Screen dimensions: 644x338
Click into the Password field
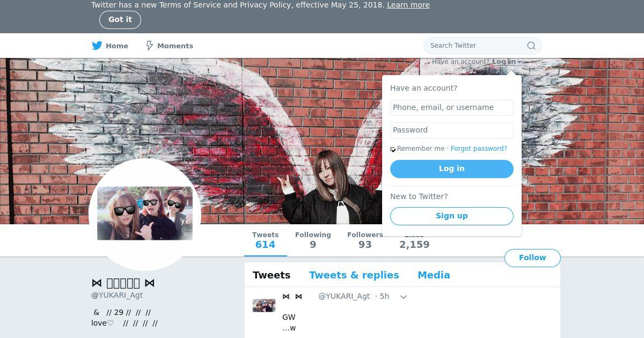(x=452, y=130)
